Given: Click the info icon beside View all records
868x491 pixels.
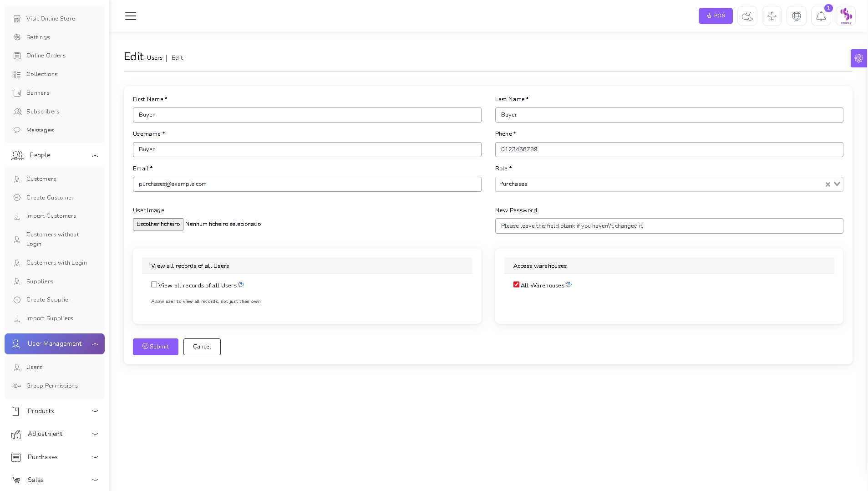Looking at the screenshot, I should [x=241, y=285].
